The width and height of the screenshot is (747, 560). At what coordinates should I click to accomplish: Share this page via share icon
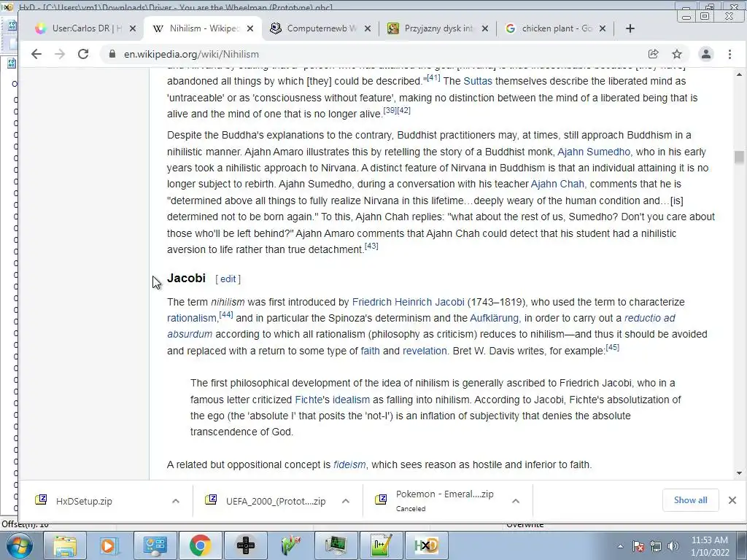pyautogui.click(x=653, y=54)
